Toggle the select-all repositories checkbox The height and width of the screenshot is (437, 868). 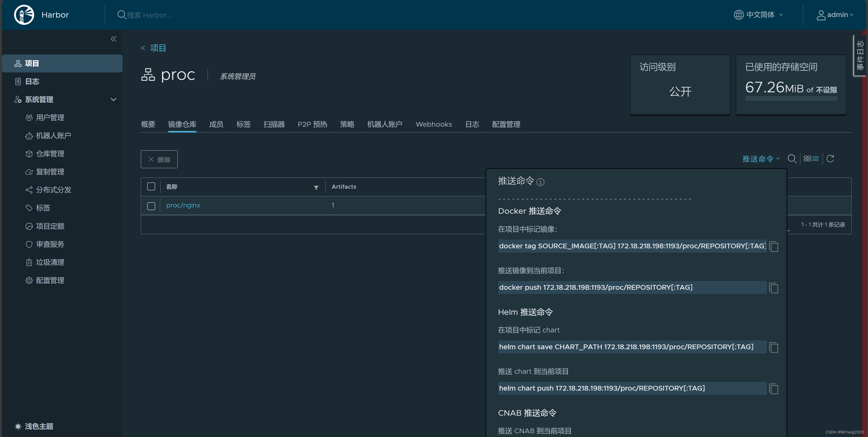tap(151, 186)
